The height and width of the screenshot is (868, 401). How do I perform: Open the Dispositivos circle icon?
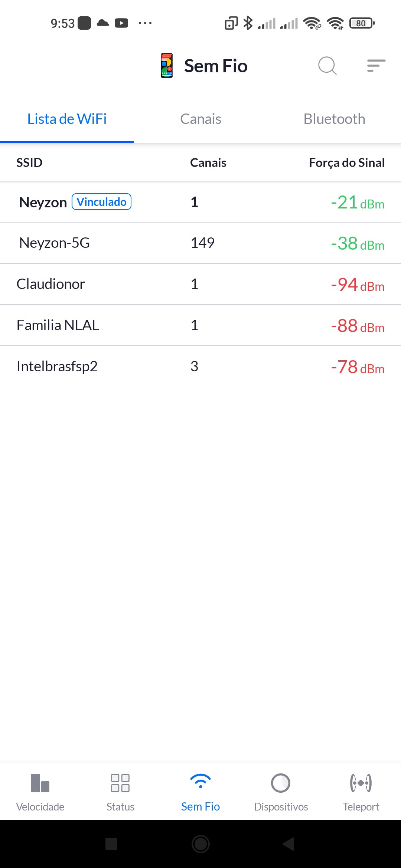coord(281,783)
